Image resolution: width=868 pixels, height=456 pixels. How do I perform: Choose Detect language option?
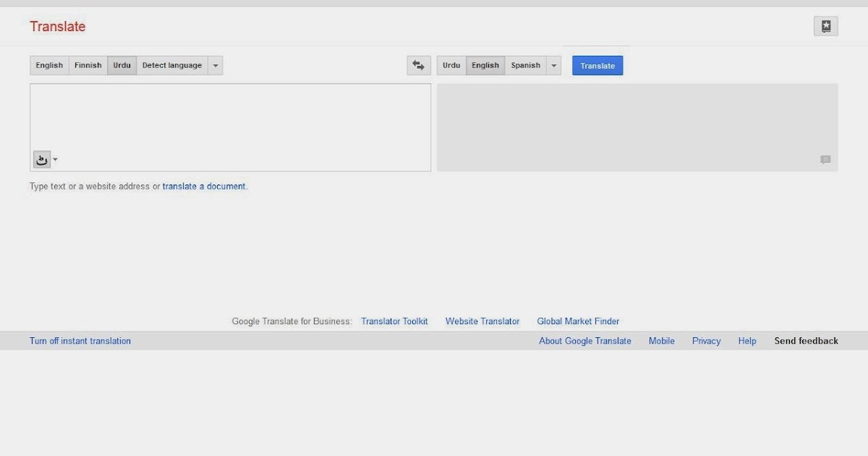pyautogui.click(x=172, y=65)
